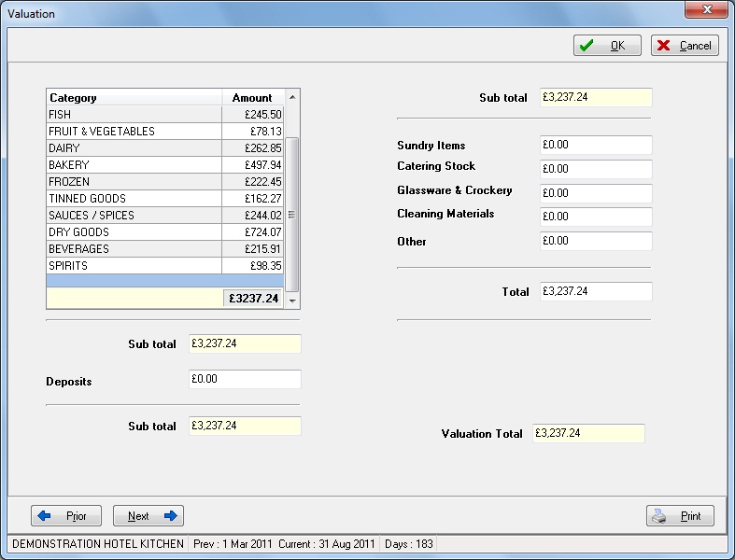Click the Deposits input field

click(x=245, y=379)
